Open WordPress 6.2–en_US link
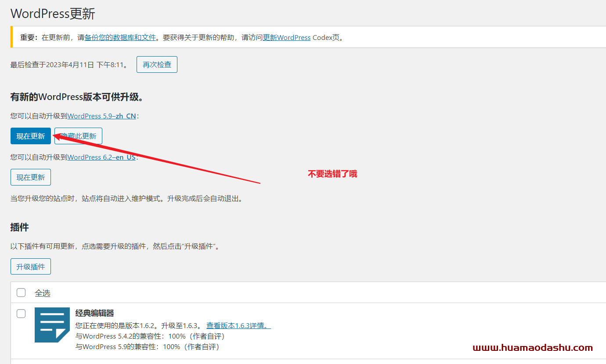 pos(101,157)
